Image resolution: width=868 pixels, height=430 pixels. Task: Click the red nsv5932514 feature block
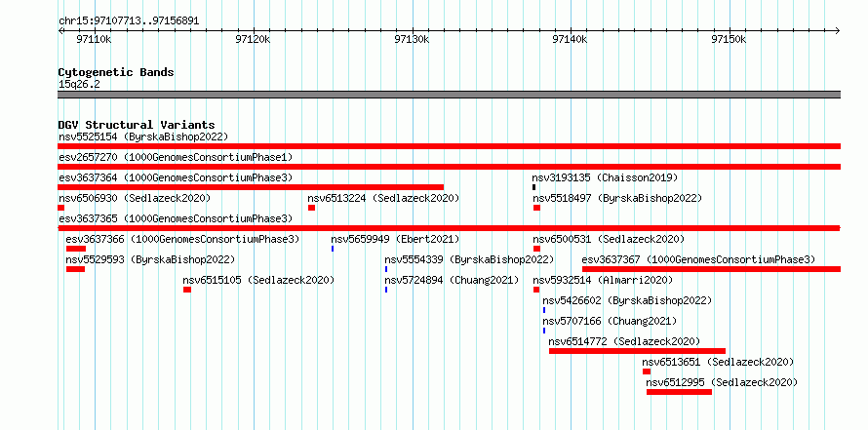(536, 290)
